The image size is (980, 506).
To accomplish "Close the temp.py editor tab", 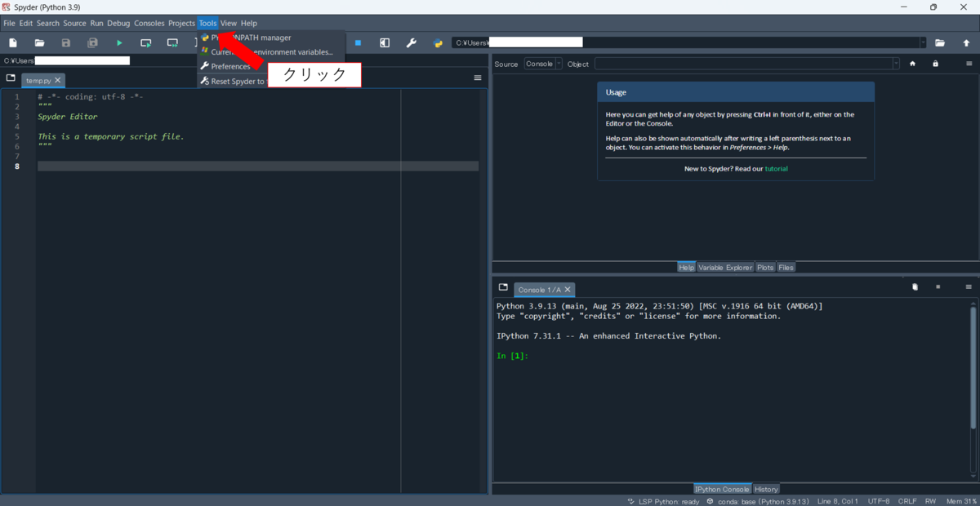I will coord(58,81).
